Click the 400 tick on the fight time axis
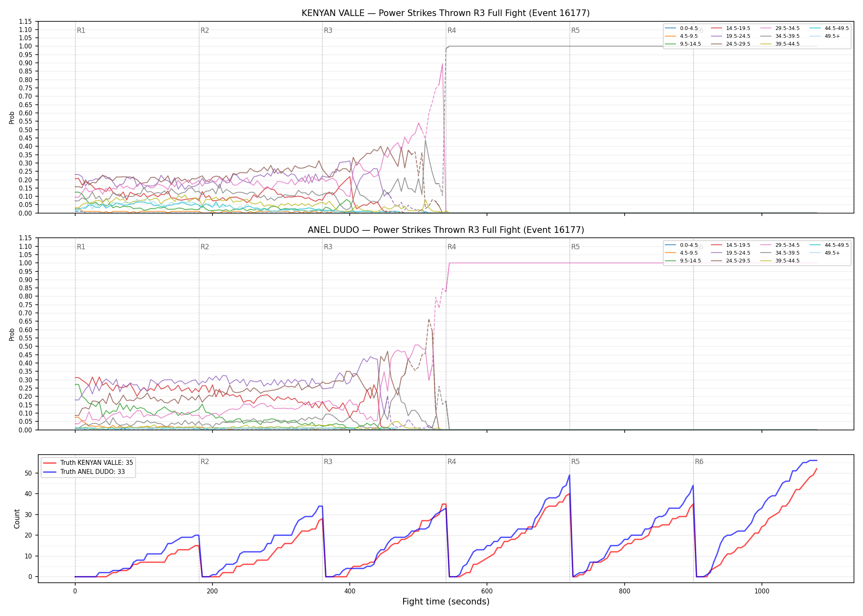Viewport: 863px width, 616px height. pyautogui.click(x=350, y=591)
